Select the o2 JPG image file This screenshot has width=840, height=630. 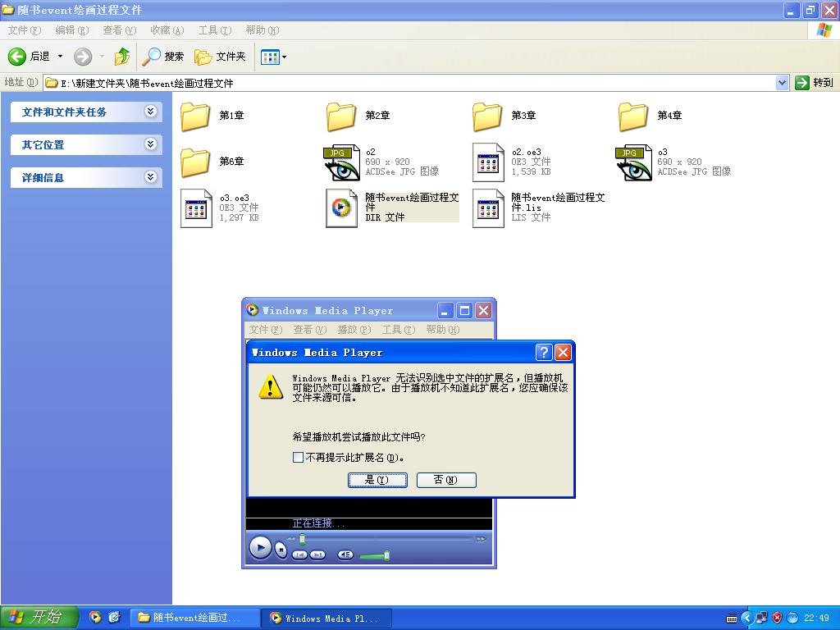382,162
